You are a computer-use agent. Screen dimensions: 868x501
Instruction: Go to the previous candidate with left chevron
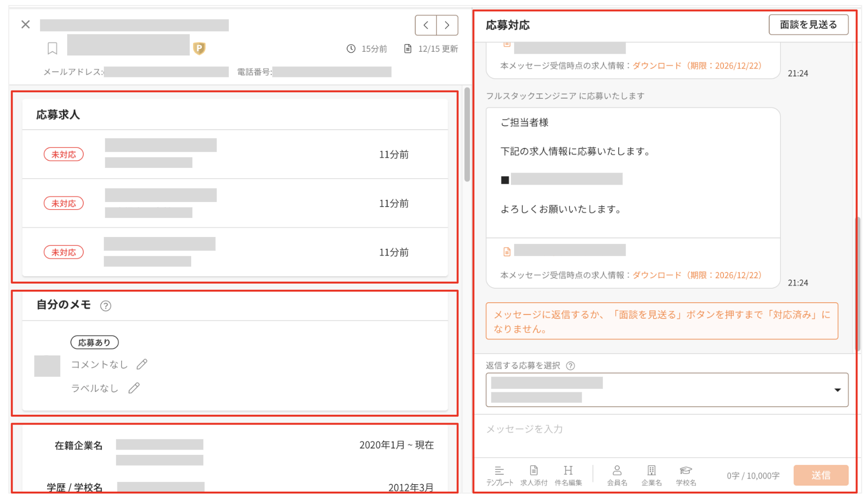426,25
